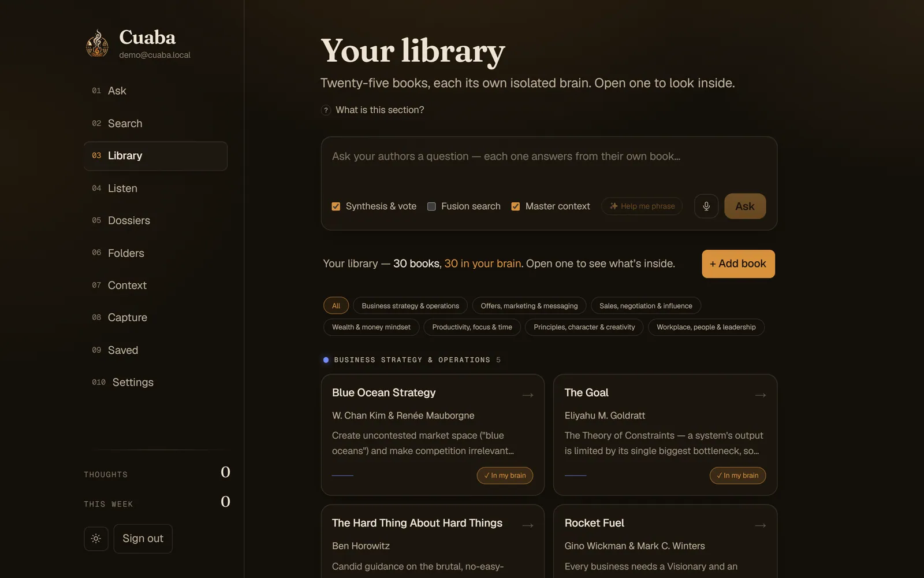The width and height of the screenshot is (924, 578).
Task: Open the Blue Ocean Strategy title
Action: pyautogui.click(x=383, y=392)
